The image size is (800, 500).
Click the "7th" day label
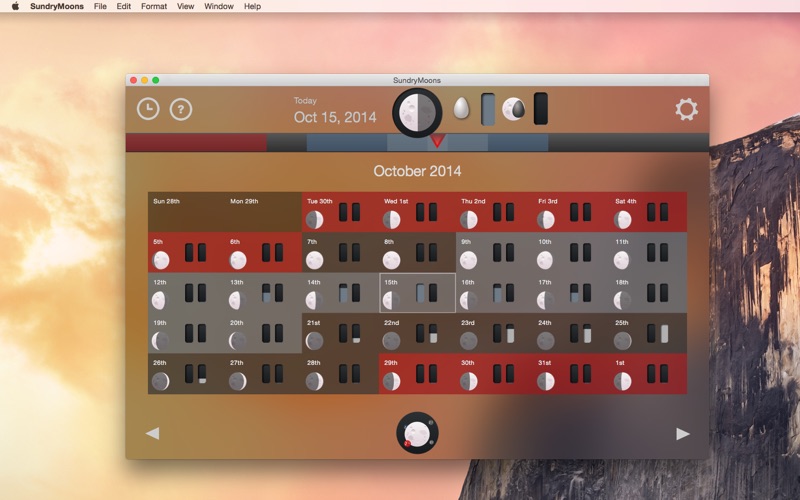coord(312,242)
